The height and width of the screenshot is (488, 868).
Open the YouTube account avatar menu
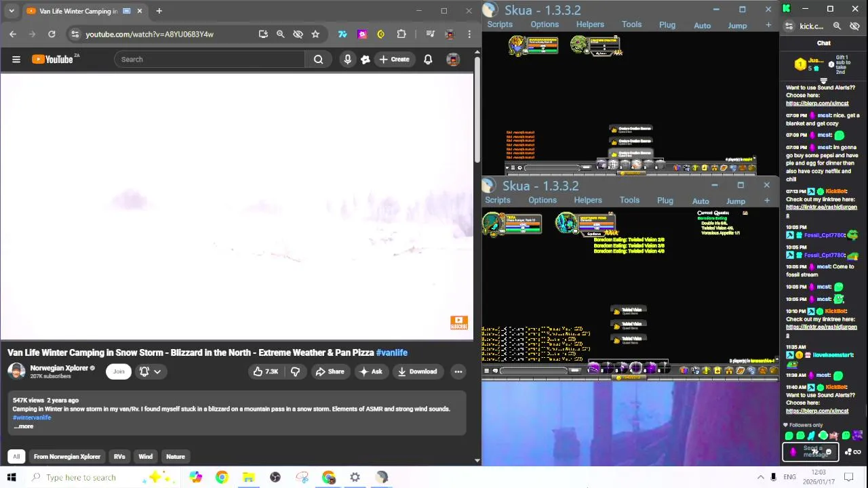click(453, 60)
